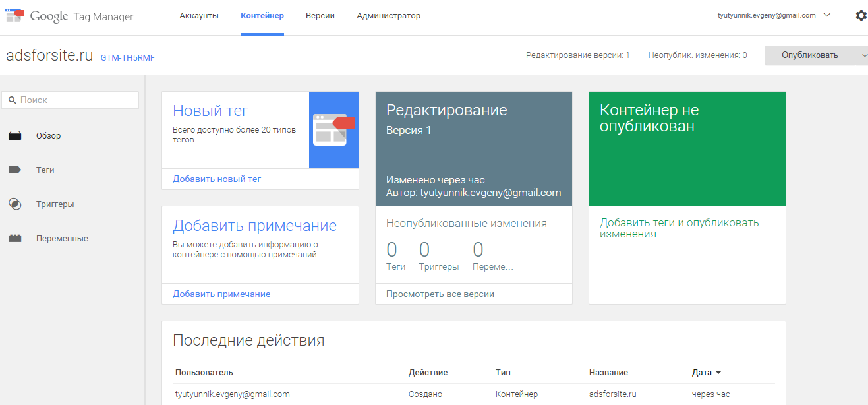Screen dimensions: 868x405
Task: Open the Администратор section
Action: pos(388,15)
